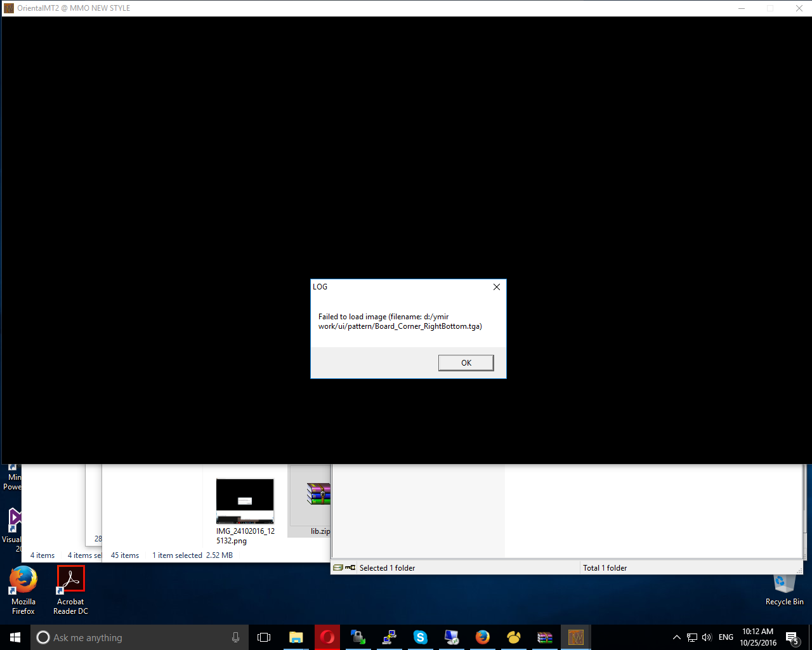Open the Recycle Bin on the desktop
812x650 pixels.
pos(785,590)
